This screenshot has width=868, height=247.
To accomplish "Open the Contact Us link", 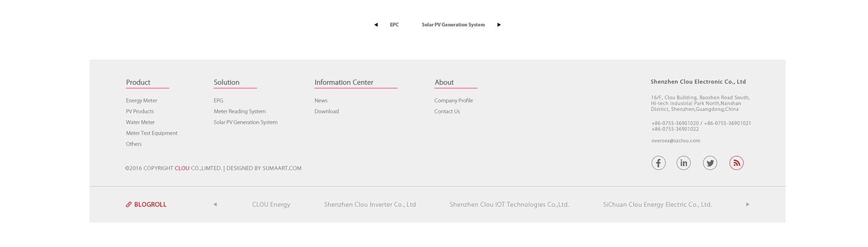I will 447,112.
